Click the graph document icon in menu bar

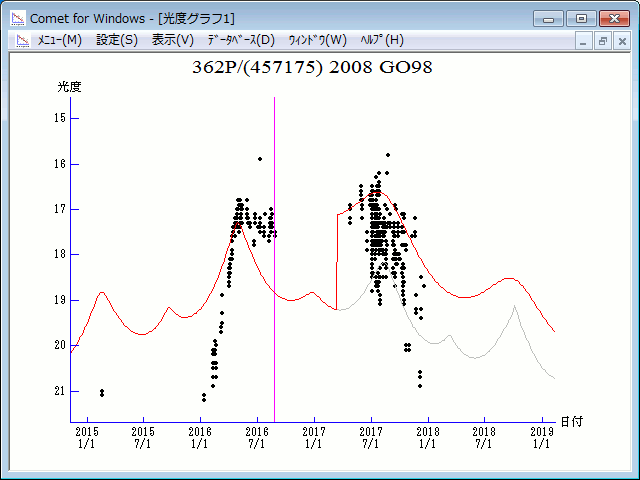click(x=19, y=40)
